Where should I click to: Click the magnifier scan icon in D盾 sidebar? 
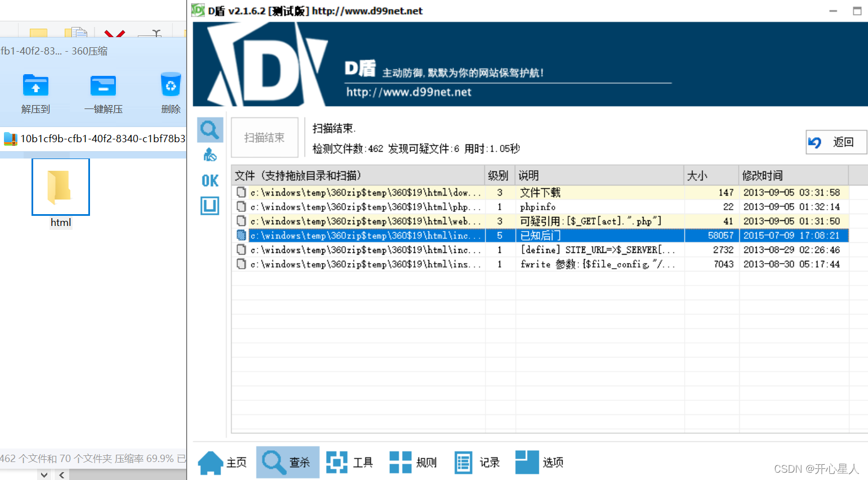(210, 130)
